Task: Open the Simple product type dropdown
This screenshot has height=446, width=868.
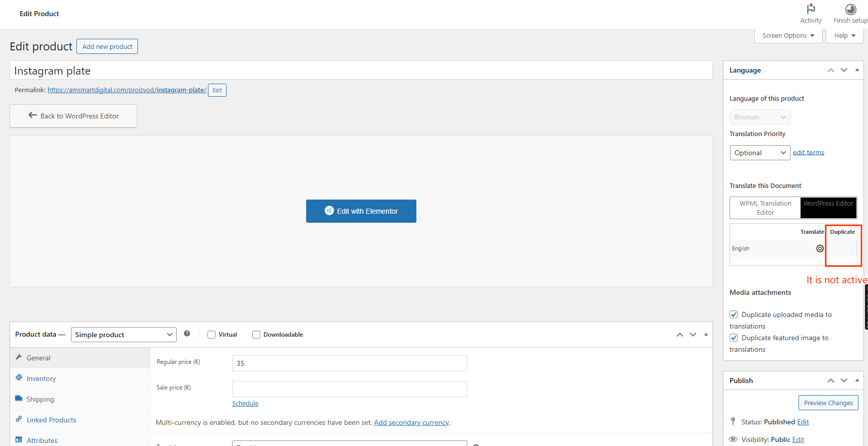Action: pyautogui.click(x=124, y=335)
